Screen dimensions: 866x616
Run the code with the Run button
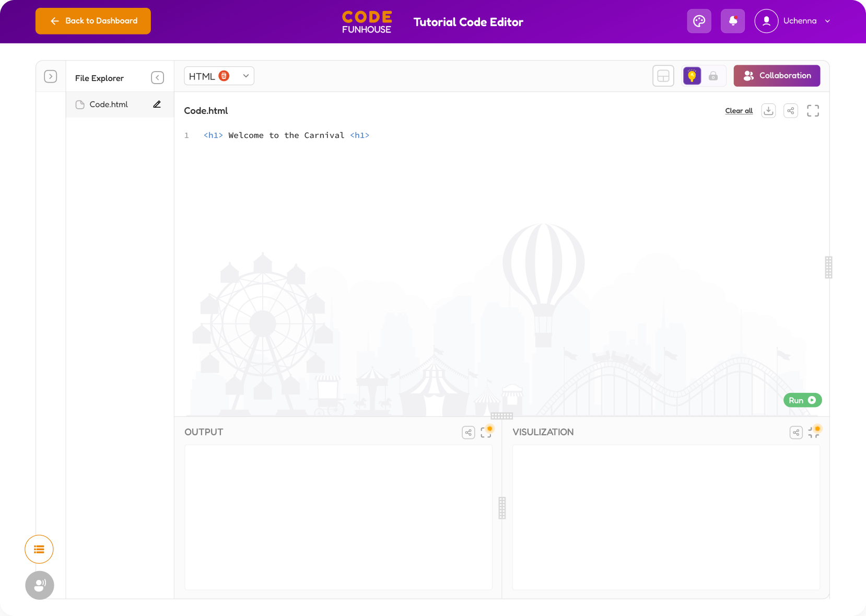(802, 400)
